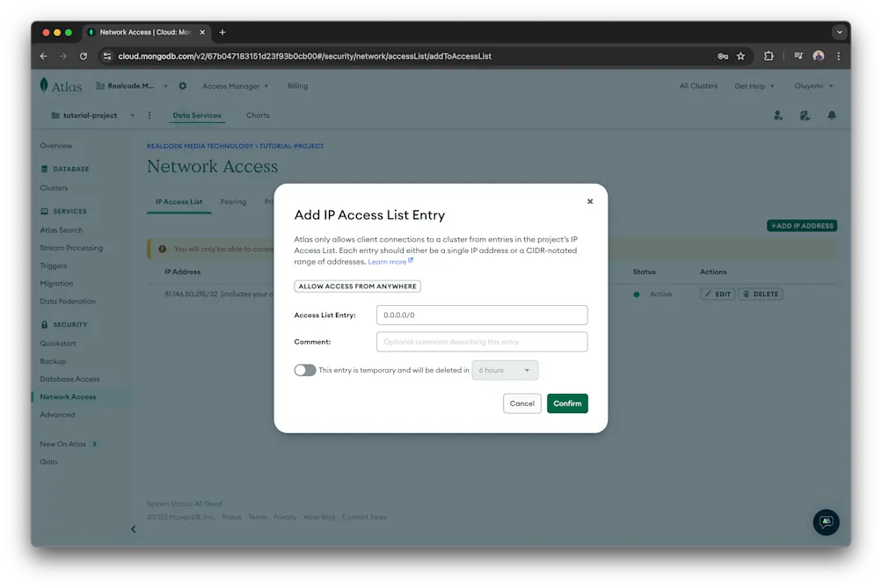This screenshot has width=882, height=588.
Task: Click Allow Access From Anywhere
Action: tap(357, 286)
